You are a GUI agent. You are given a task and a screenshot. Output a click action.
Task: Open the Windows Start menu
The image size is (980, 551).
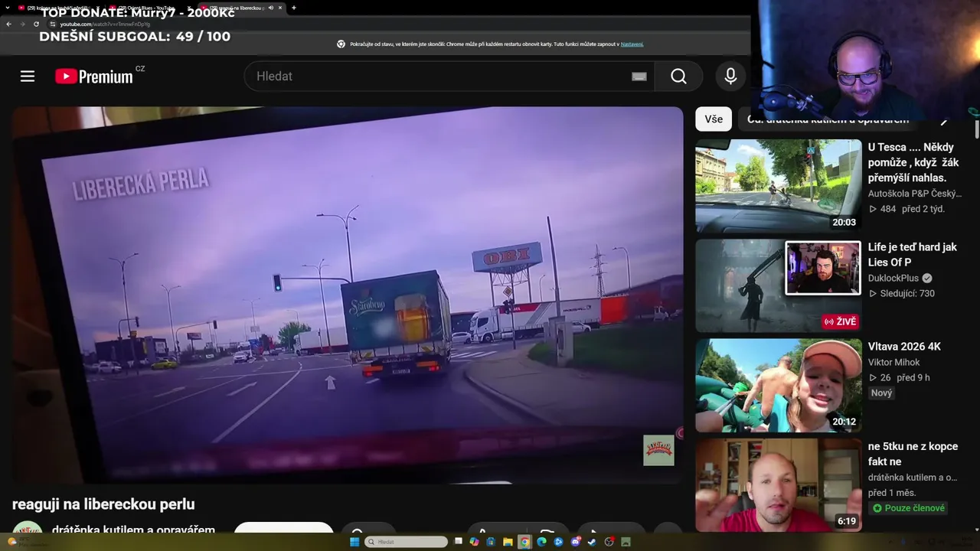point(354,542)
